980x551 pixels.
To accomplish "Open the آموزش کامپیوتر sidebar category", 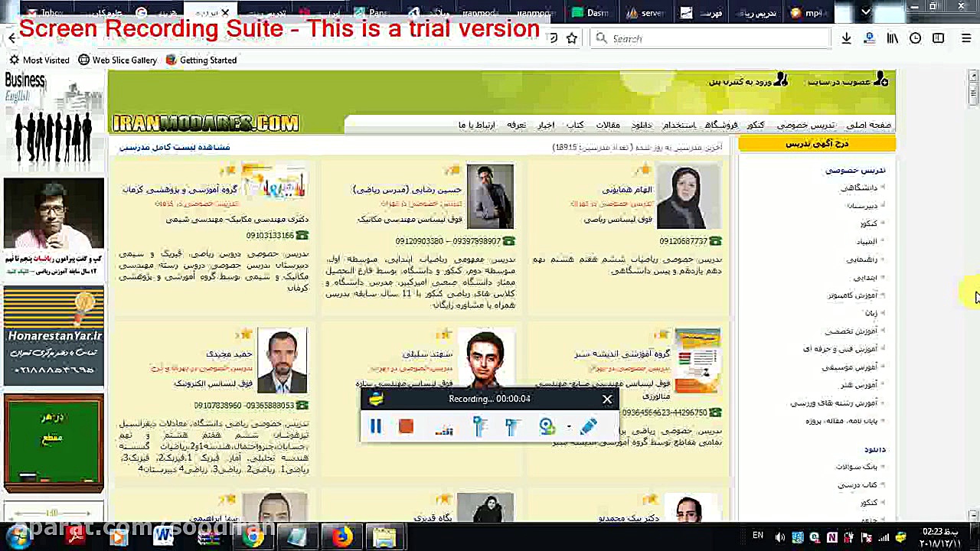I will coord(854,295).
